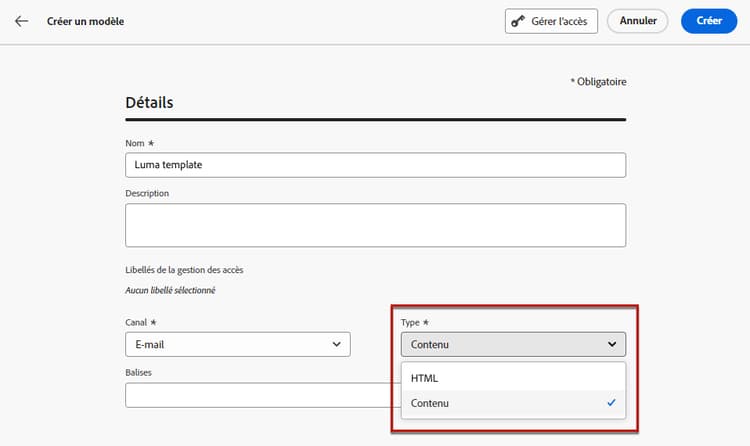This screenshot has width=750, height=446.
Task: Click the Libellés de la gestion des accès label
Action: pyautogui.click(x=184, y=270)
